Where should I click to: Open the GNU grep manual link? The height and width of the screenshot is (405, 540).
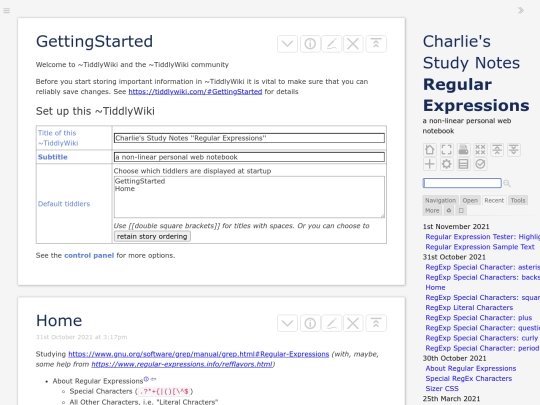[x=198, y=354]
